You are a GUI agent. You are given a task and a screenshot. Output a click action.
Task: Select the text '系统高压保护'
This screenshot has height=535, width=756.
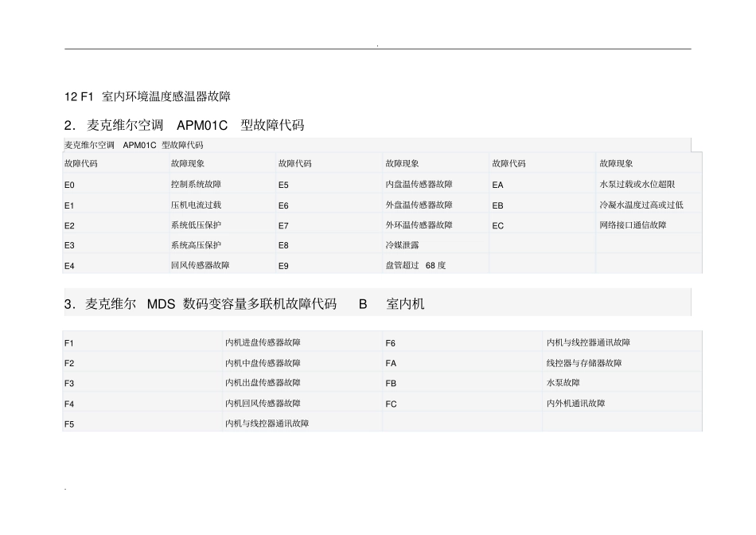196,245
